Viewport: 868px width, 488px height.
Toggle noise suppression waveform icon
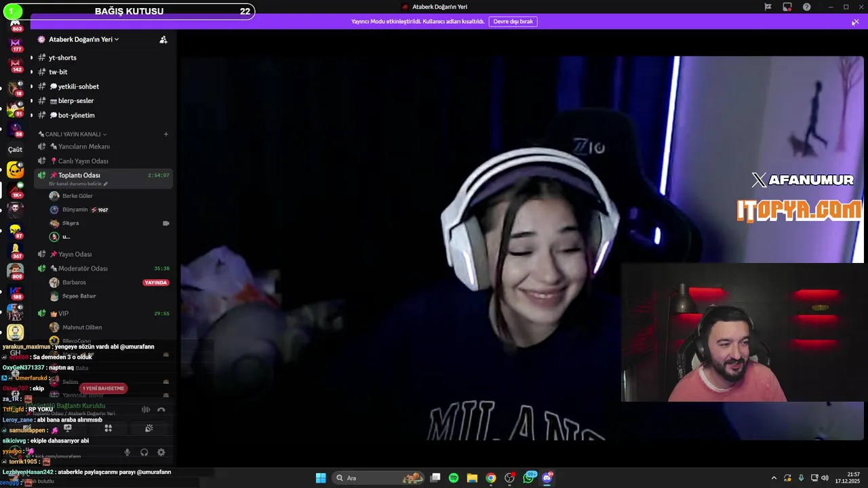pyautogui.click(x=146, y=409)
